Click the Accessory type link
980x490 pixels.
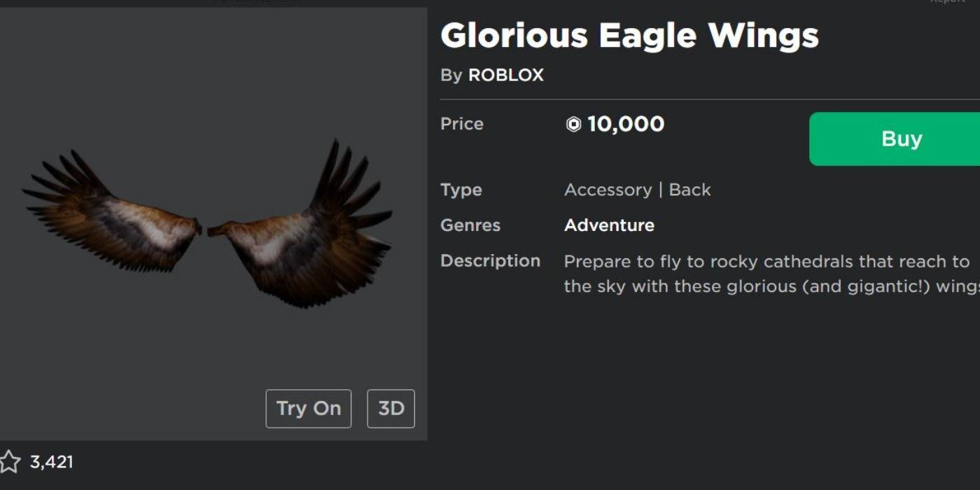point(608,189)
